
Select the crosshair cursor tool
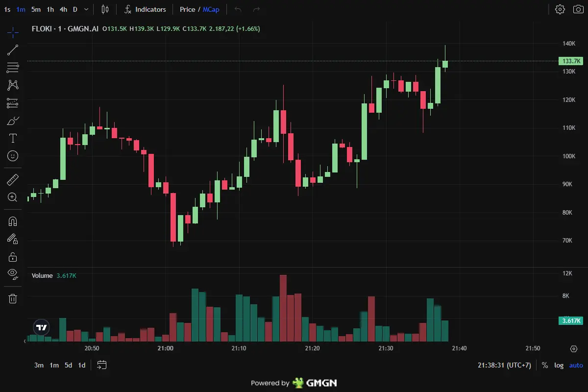point(13,33)
